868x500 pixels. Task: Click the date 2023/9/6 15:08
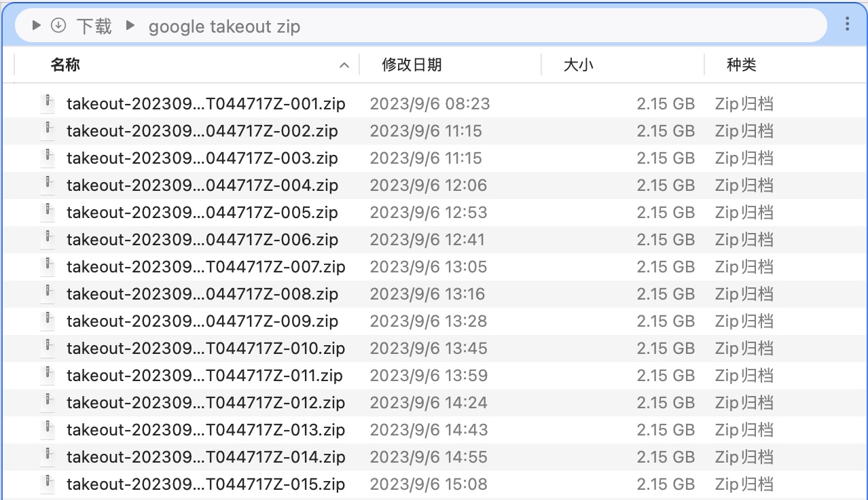tap(428, 484)
